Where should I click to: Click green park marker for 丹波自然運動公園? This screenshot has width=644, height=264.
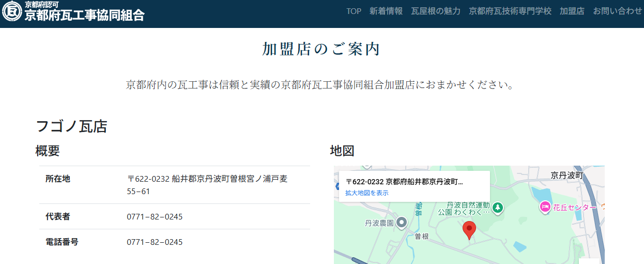(497, 208)
